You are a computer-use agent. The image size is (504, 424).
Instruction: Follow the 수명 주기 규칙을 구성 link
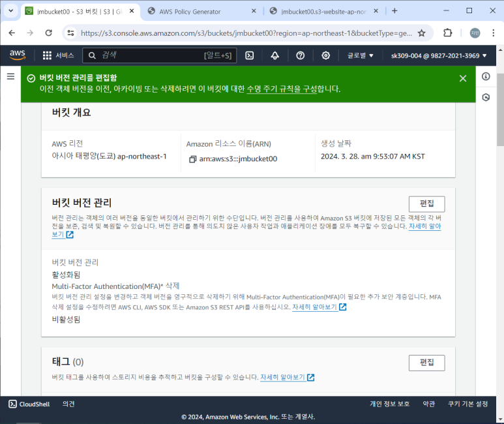coord(282,89)
